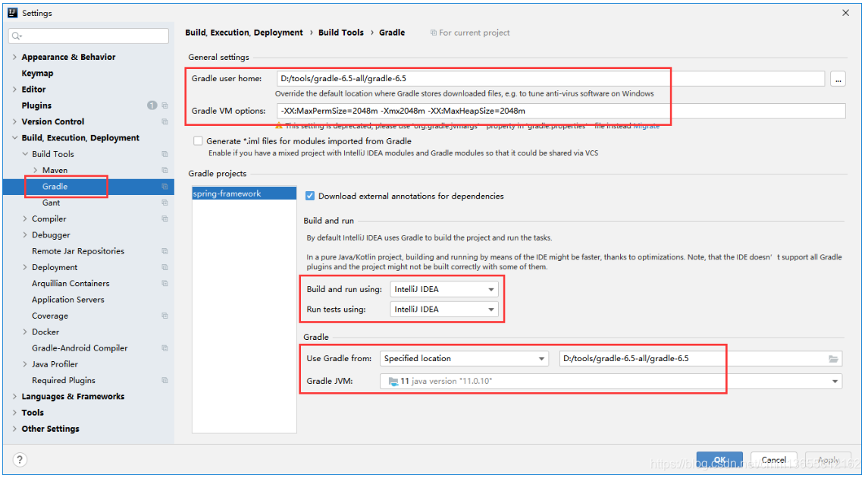Click the For current project icon
Viewport: 868px width, 478px height.
click(x=434, y=33)
